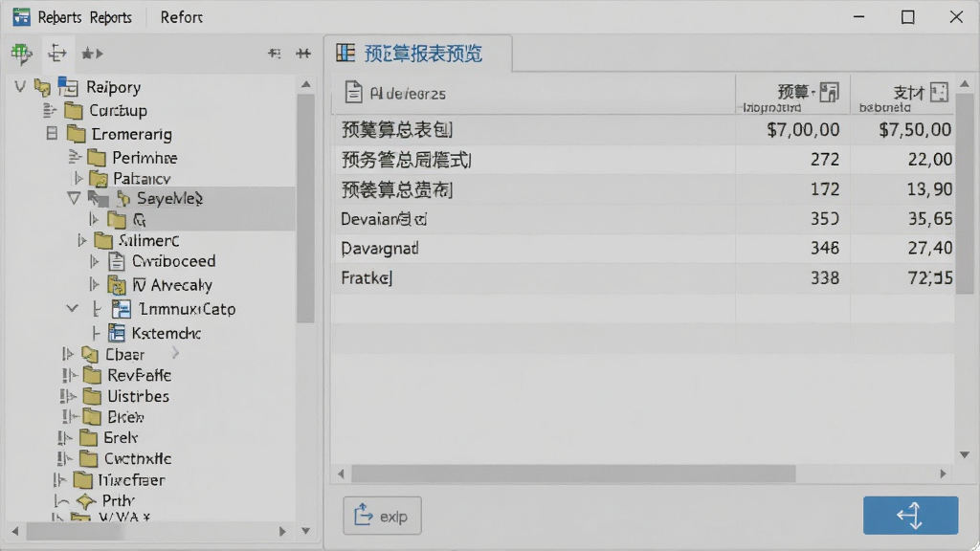Click the Davargnat row label
The image size is (980, 551).
[379, 249]
